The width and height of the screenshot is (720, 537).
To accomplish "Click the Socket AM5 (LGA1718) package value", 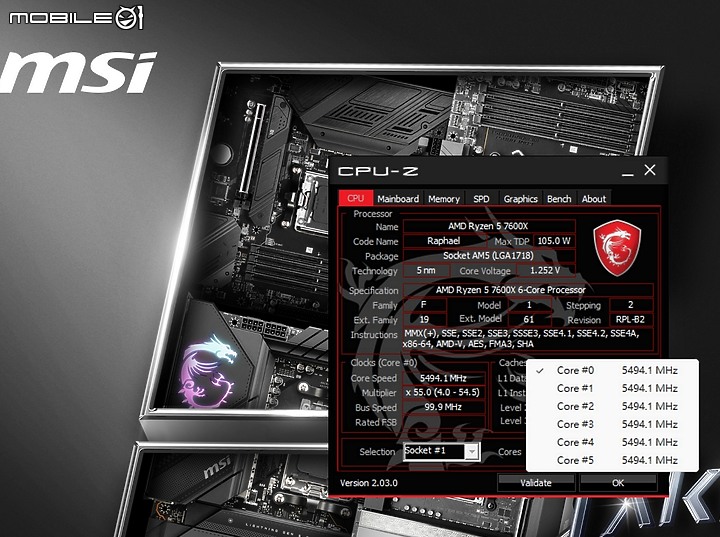I will (489, 255).
